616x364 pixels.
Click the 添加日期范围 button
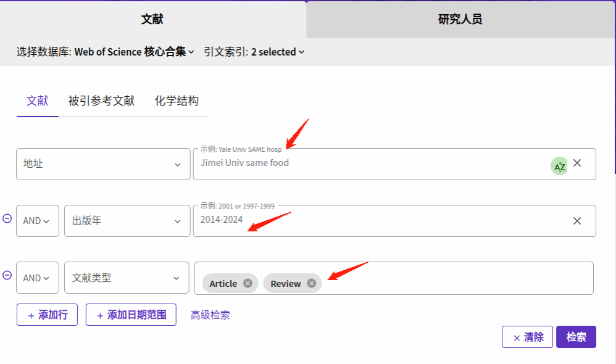point(131,315)
